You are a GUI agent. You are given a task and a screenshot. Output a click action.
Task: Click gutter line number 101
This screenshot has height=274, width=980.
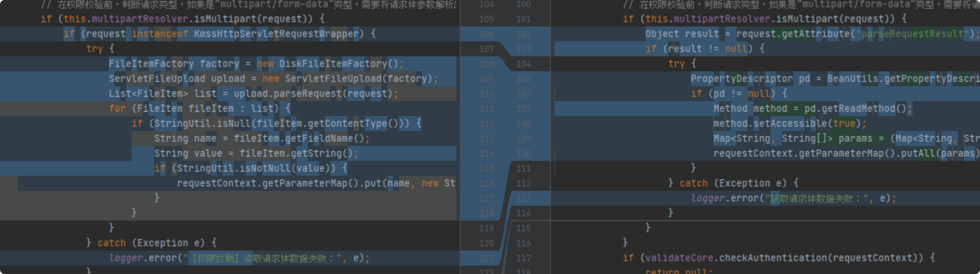pos(524,19)
